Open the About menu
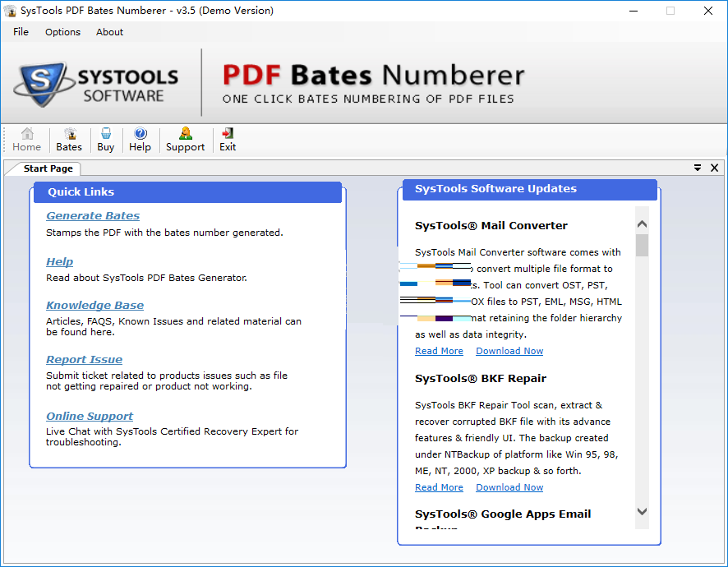Image resolution: width=728 pixels, height=567 pixels. (x=109, y=32)
